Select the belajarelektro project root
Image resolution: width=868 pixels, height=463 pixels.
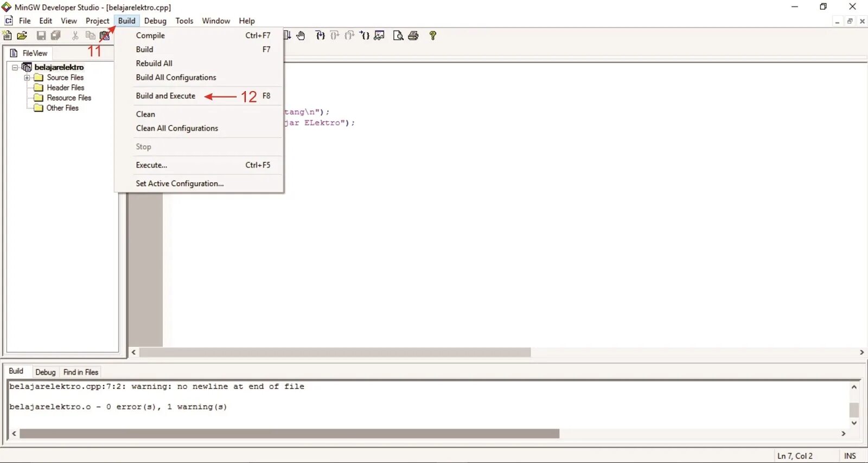click(x=59, y=67)
